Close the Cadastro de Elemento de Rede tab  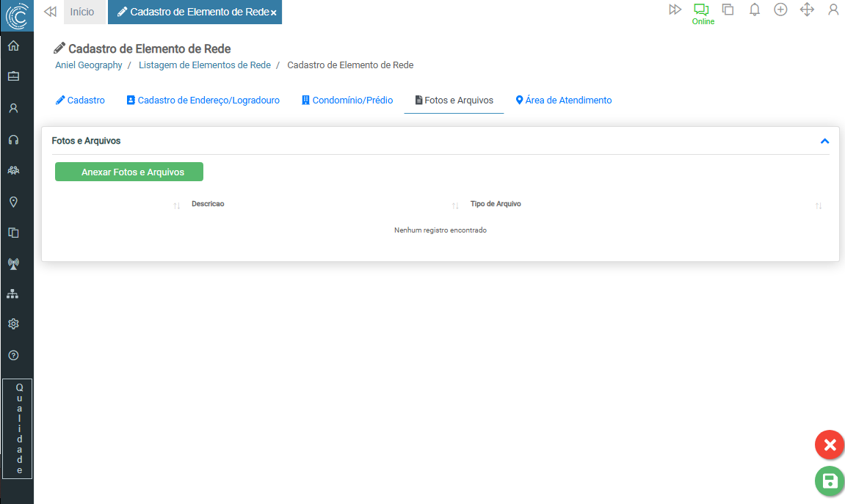click(274, 13)
